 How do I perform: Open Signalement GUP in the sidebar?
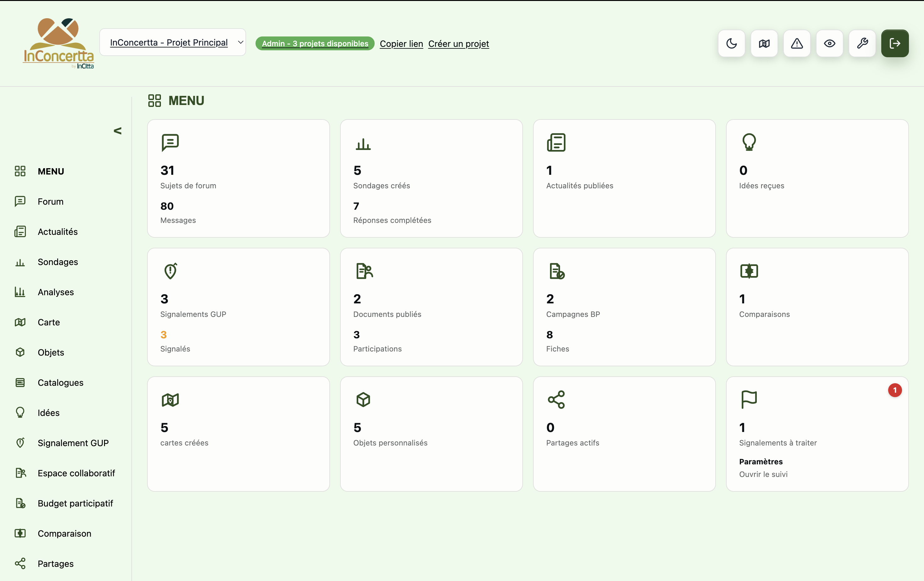click(73, 443)
